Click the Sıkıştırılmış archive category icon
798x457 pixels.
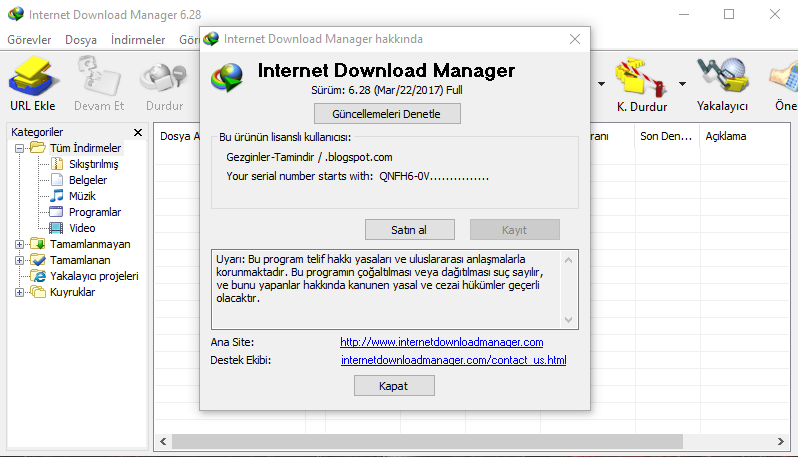(57, 164)
